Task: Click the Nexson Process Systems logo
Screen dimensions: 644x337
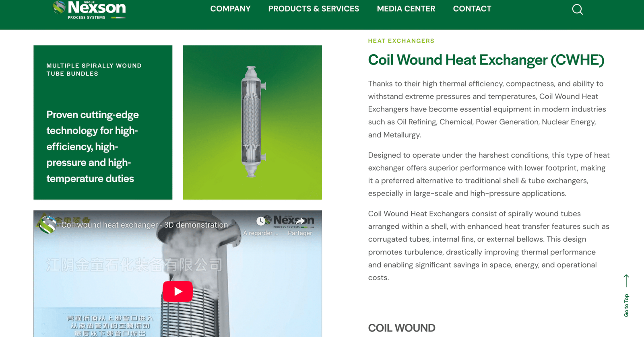Action: coord(89,10)
